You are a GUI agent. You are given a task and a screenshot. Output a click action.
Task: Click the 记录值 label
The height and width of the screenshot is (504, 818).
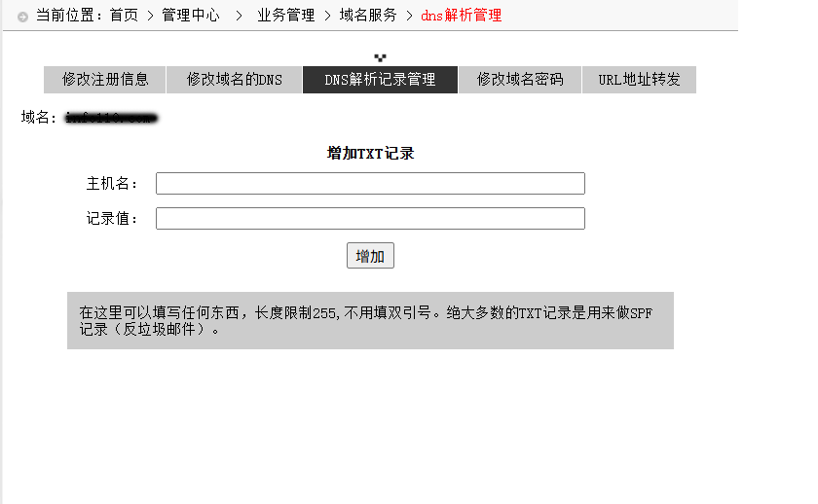(112, 218)
